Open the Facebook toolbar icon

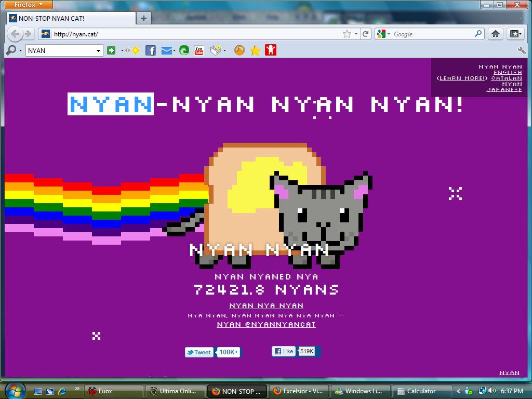[x=150, y=50]
